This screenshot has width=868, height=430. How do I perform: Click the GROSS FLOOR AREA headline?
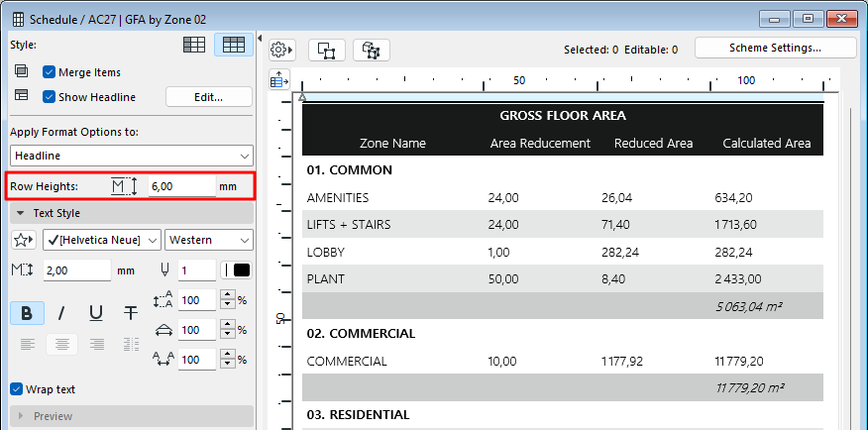563,116
